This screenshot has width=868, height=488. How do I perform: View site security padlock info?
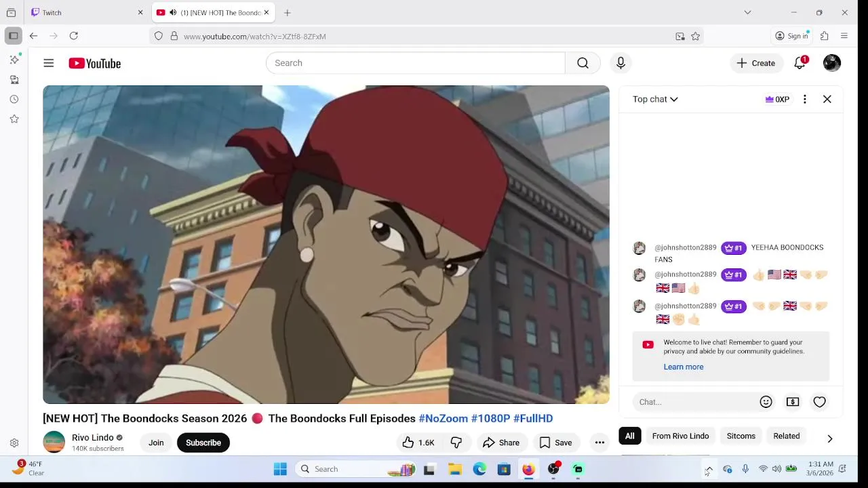pyautogui.click(x=174, y=37)
